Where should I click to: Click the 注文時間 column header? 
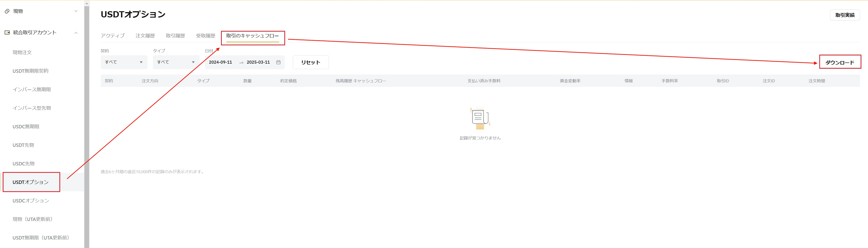pos(816,81)
